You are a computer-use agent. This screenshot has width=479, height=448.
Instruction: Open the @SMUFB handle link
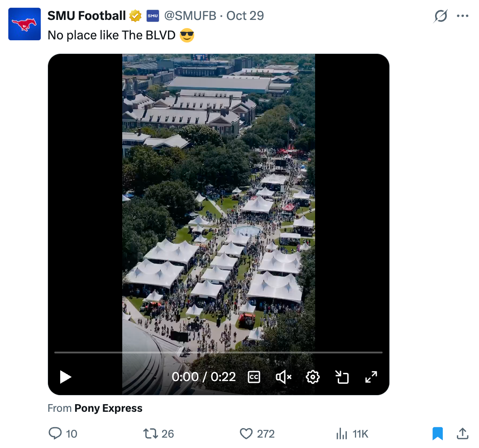(190, 16)
